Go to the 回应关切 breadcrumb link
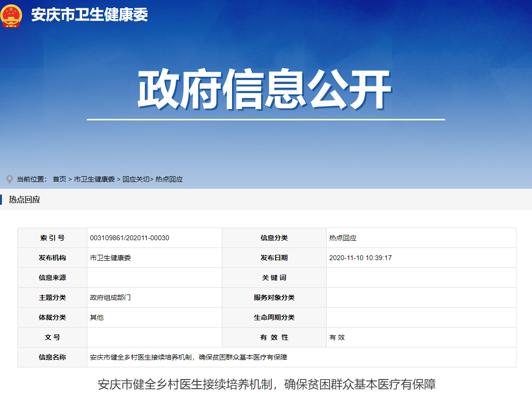This screenshot has height=395, width=532. click(x=136, y=179)
